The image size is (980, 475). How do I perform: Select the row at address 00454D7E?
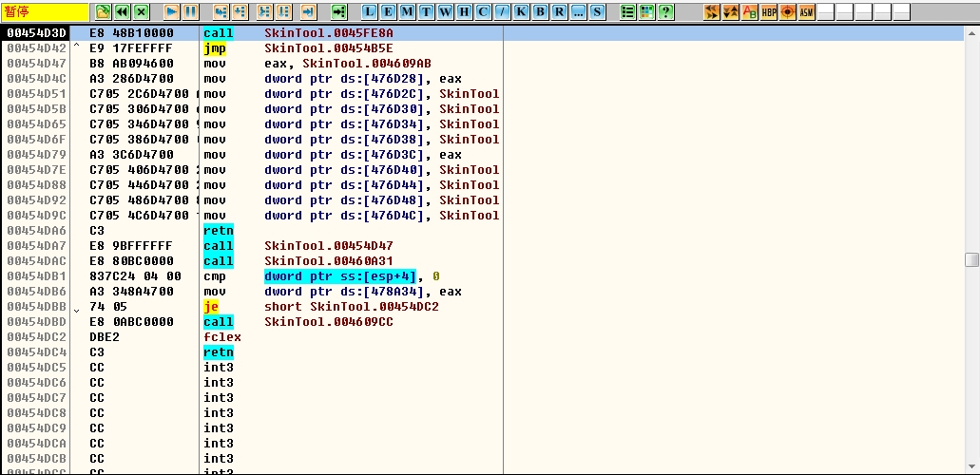483,169
